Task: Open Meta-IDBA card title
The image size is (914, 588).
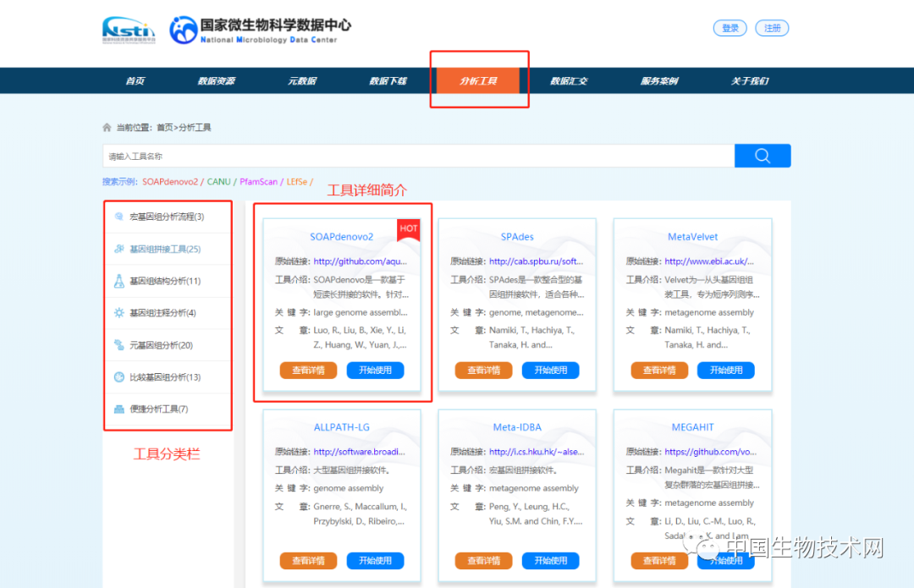Action: point(517,427)
